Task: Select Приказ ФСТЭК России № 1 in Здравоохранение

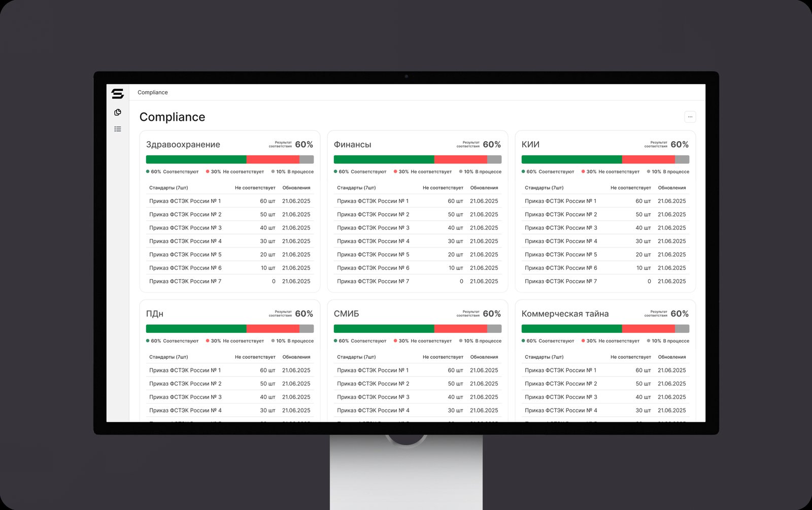Action: (230, 201)
